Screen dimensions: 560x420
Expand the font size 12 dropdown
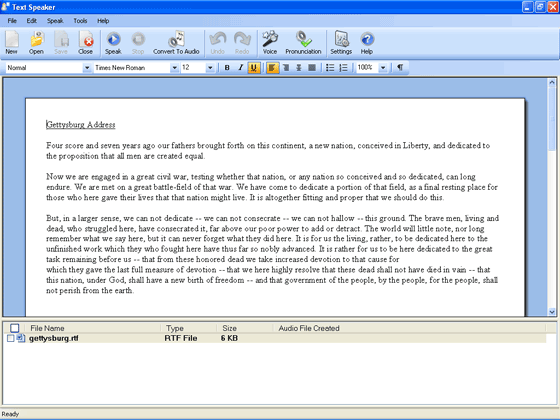coord(210,68)
